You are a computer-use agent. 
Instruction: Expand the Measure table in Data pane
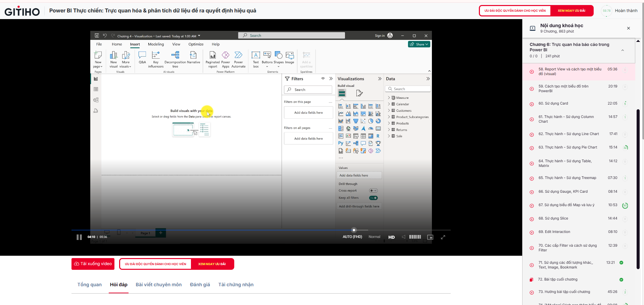[389, 98]
